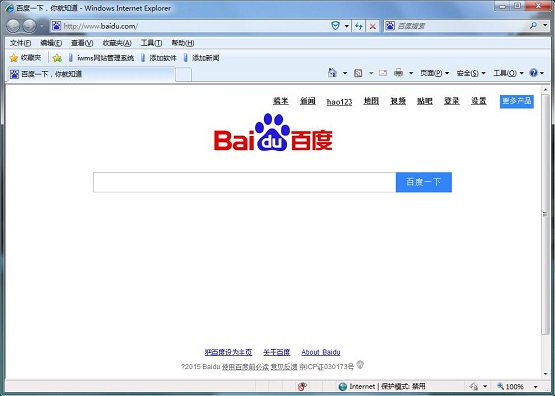This screenshot has height=396, width=555.
Task: Click the Baidu logo
Action: 273,132
